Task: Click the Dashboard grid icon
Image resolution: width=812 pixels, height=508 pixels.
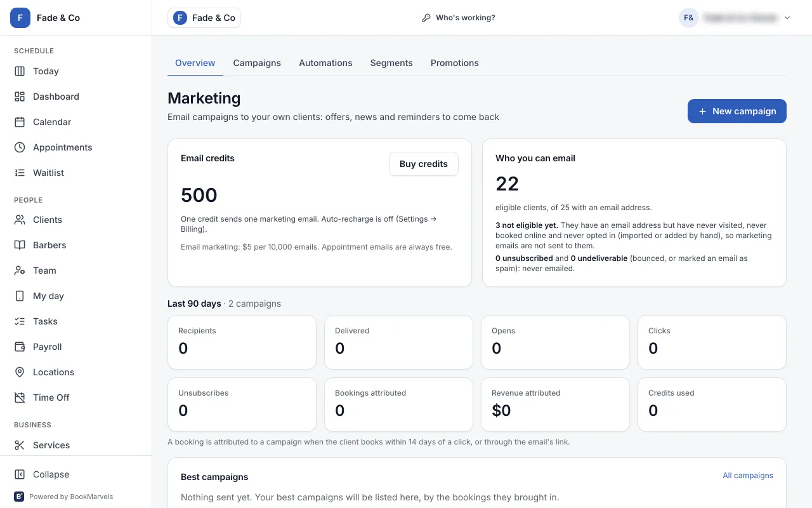Action: point(20,97)
